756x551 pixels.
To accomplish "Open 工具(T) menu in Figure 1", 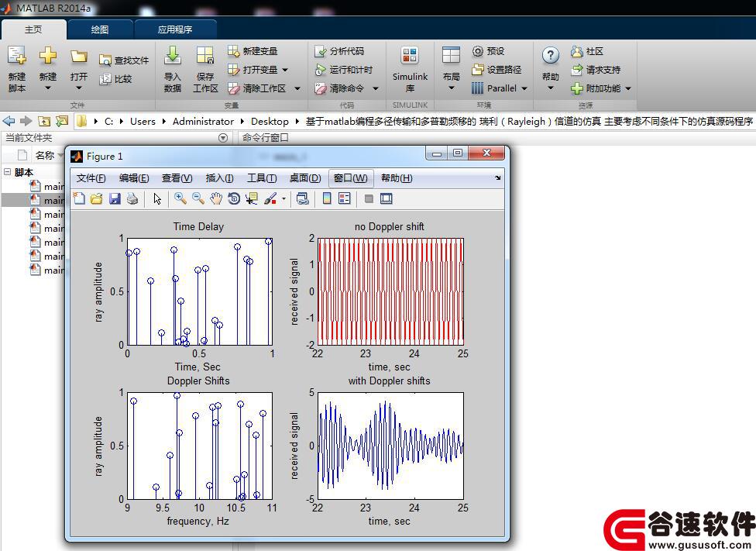I will pyautogui.click(x=261, y=178).
